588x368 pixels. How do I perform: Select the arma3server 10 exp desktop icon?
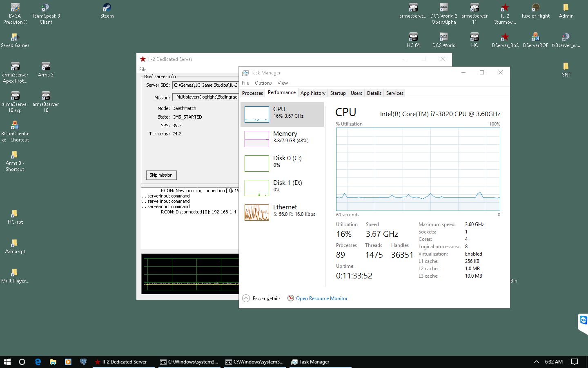[x=15, y=102]
